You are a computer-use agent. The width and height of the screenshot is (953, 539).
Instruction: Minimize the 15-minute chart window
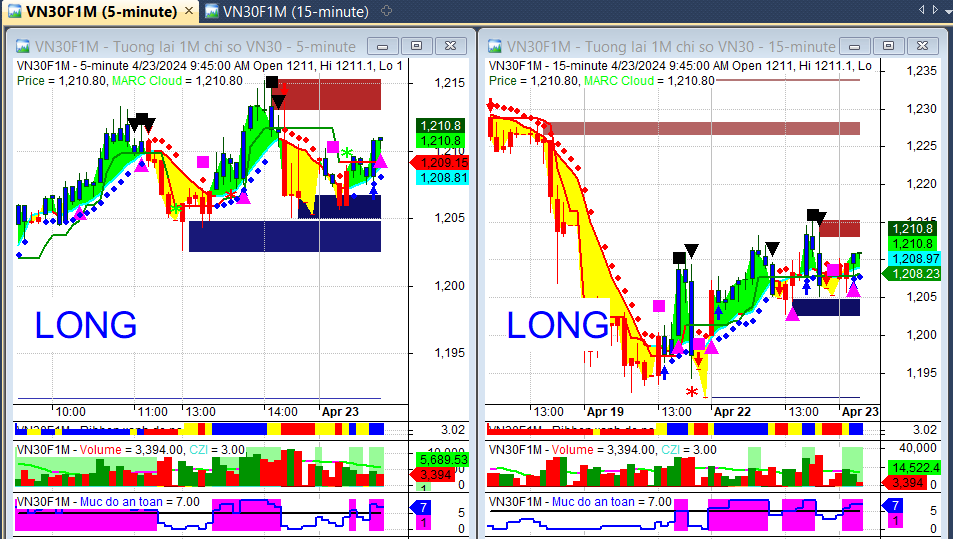coord(855,46)
